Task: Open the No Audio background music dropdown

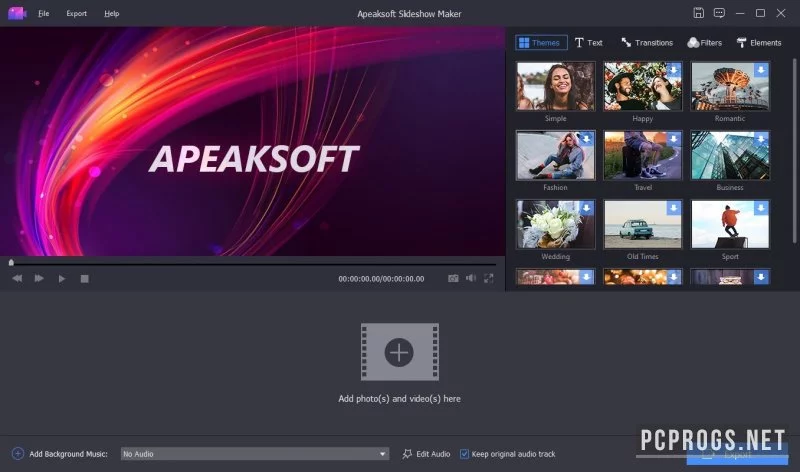Action: (255, 454)
